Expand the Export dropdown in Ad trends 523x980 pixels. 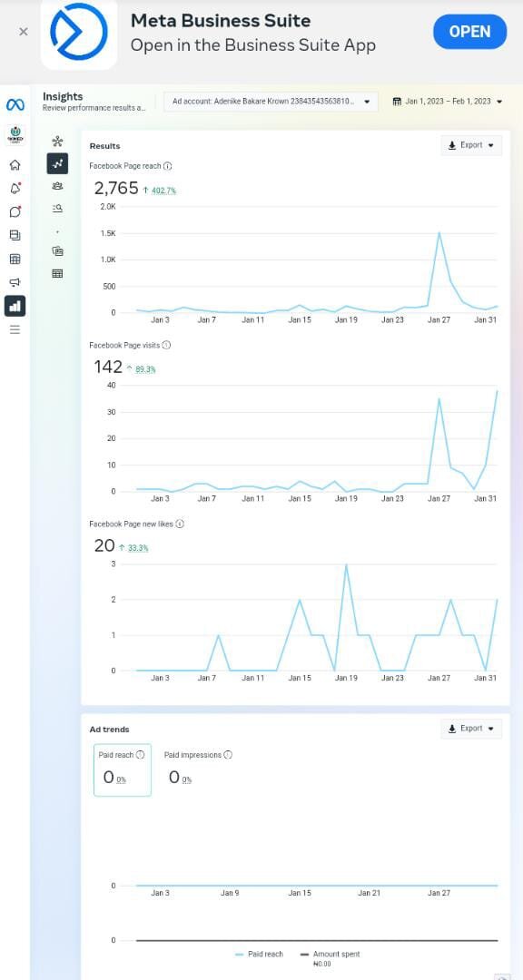pos(471,728)
